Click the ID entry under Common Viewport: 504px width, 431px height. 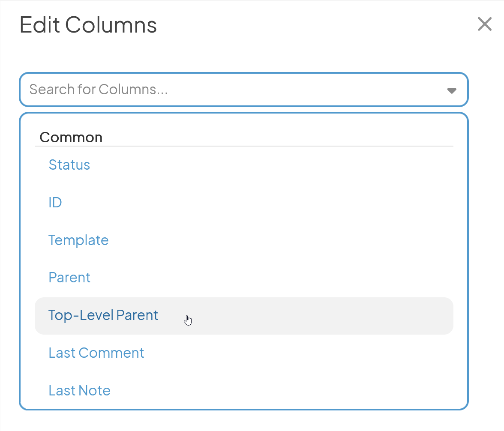click(x=243, y=203)
